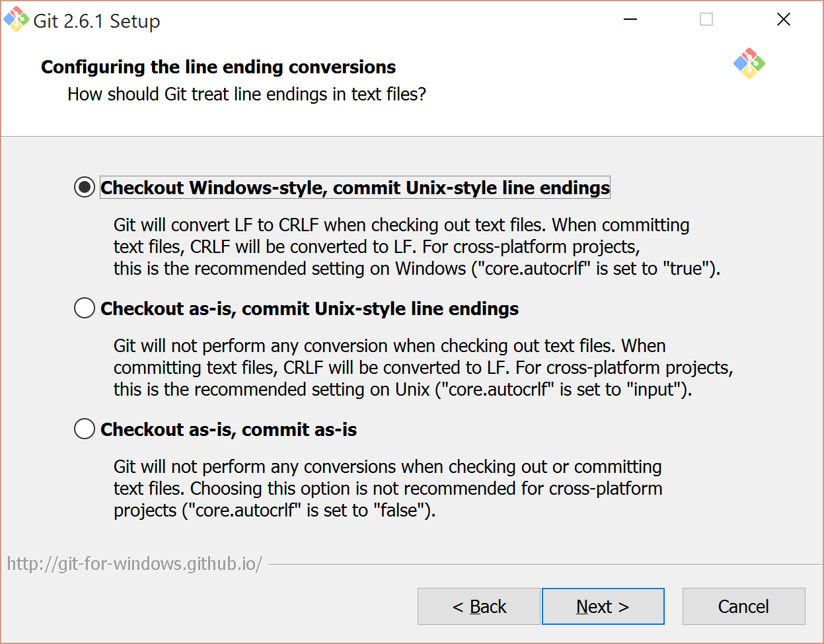The image size is (824, 644).
Task: Select "Checkout as-is, commit Unix-style line endings"
Action: coord(84,307)
